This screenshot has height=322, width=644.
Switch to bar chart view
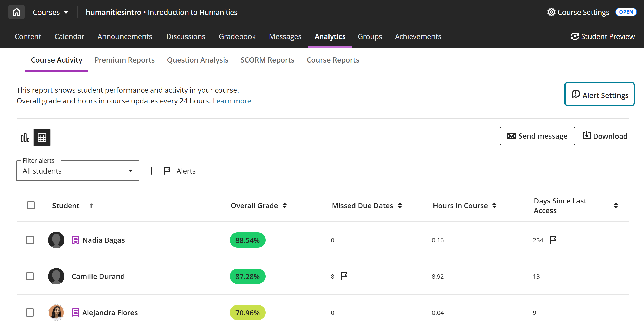[x=25, y=137]
